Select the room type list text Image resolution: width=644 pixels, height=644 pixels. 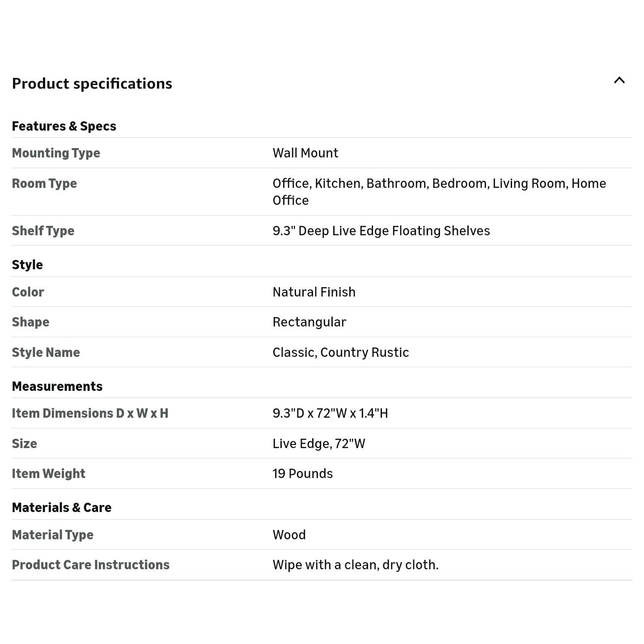tap(439, 192)
